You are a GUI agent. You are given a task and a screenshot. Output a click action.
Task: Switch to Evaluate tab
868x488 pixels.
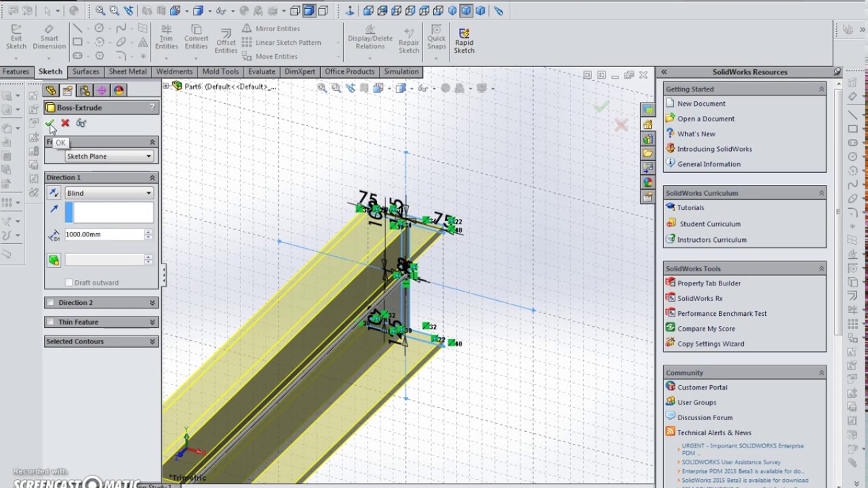coord(262,72)
